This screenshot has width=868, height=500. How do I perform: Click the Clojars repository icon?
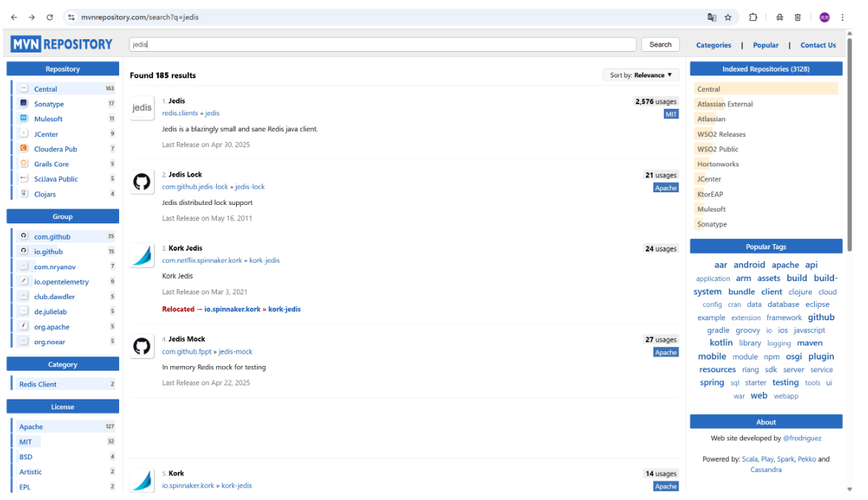pyautogui.click(x=24, y=194)
